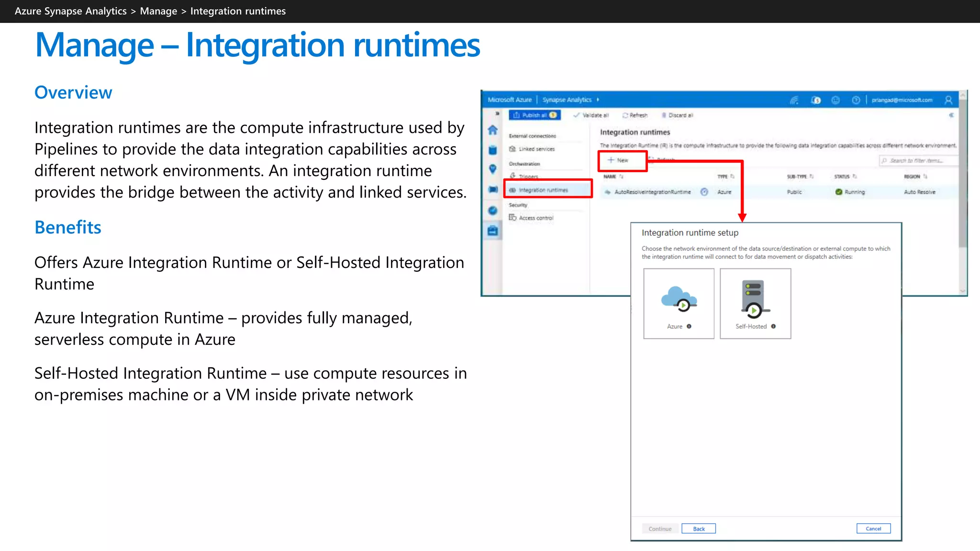Click Refresh in the top toolbar
The width and height of the screenshot is (980, 551).
(x=635, y=115)
